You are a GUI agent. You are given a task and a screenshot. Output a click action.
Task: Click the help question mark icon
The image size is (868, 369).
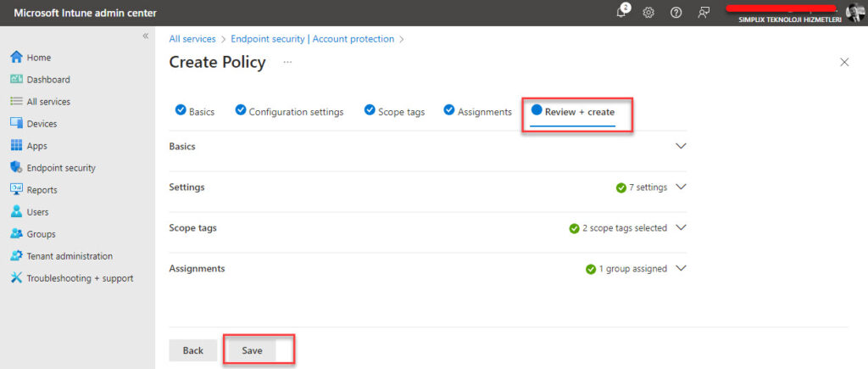point(676,13)
